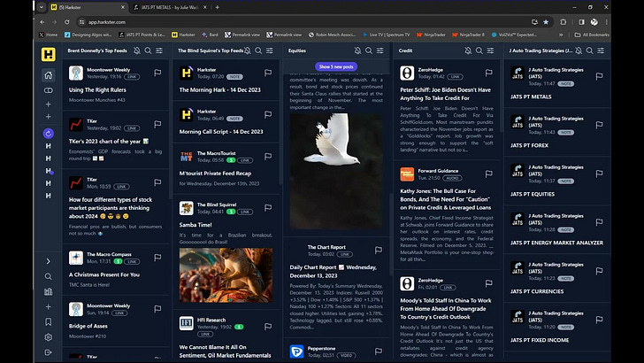
Task: Click the sidebar logout icon
Action: coord(48,352)
